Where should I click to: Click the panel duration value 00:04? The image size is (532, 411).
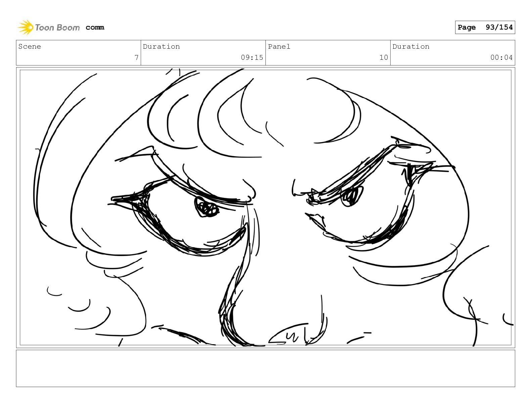pos(501,57)
